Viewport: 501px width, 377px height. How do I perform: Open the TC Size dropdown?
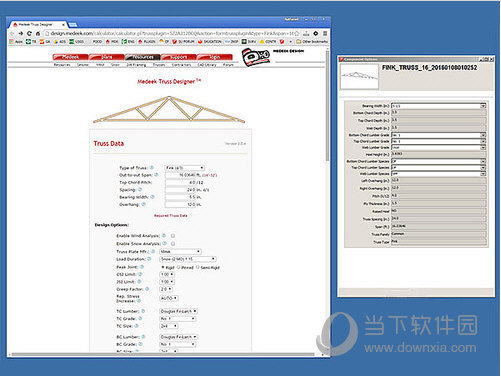click(x=169, y=326)
